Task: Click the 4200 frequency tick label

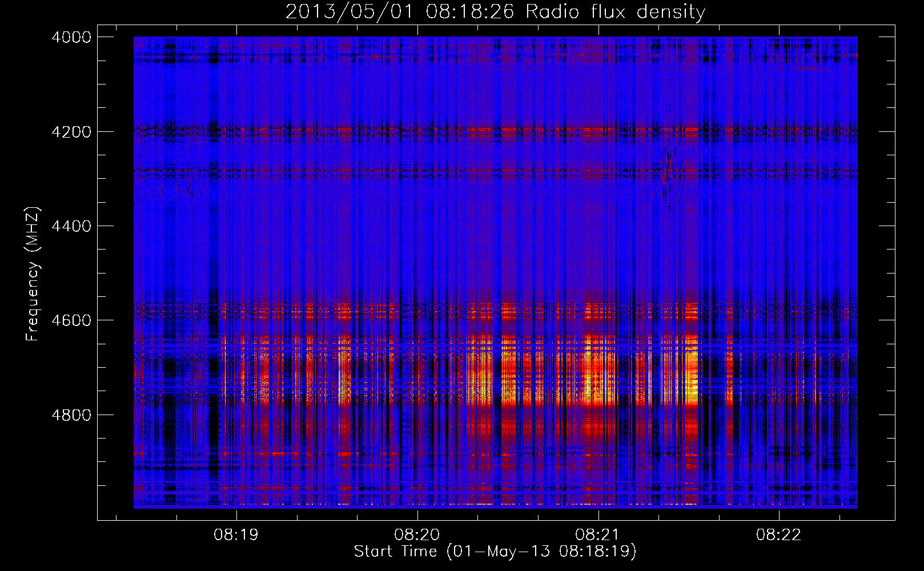Action: (71, 132)
